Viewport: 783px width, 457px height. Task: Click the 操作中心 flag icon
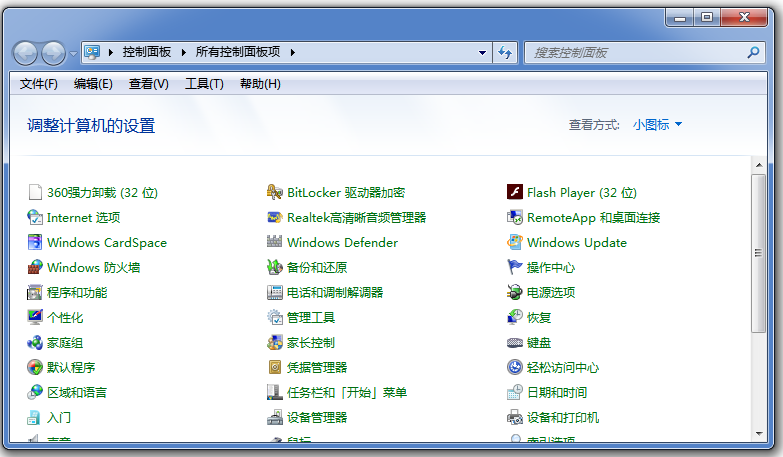point(515,267)
